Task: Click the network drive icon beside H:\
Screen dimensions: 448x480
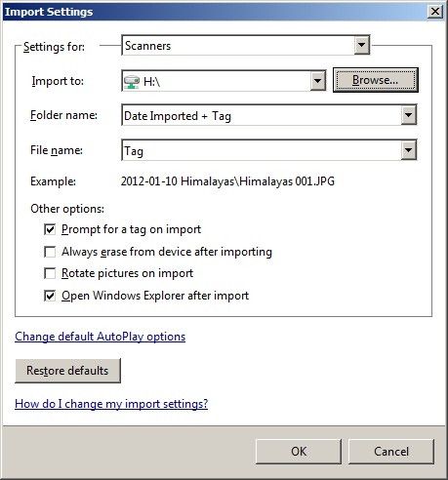Action: click(x=132, y=81)
